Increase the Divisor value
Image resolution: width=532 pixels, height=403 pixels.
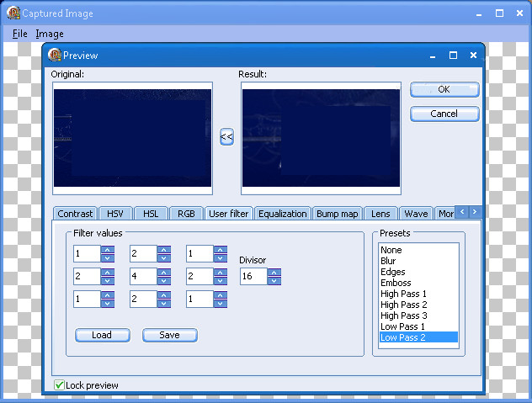(274, 273)
